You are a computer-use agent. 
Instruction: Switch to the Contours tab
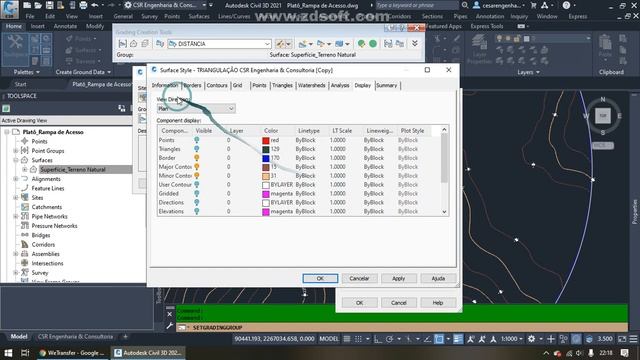217,85
